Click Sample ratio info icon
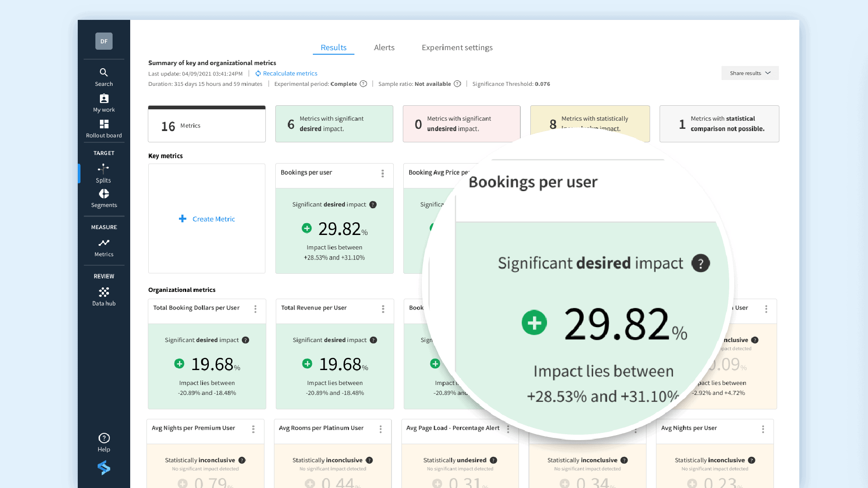The height and width of the screenshot is (488, 868). [457, 84]
